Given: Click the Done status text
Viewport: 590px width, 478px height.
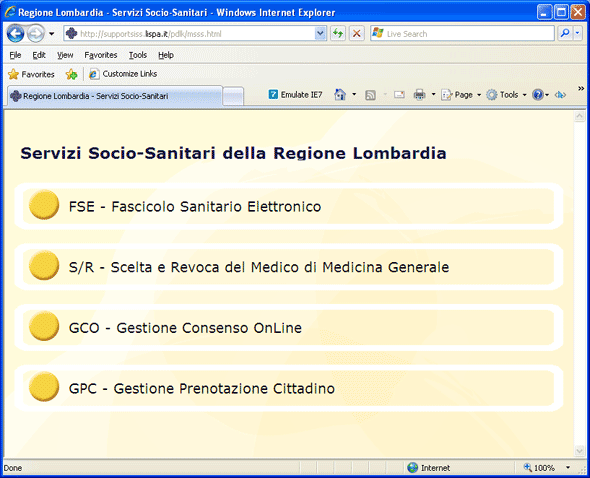Looking at the screenshot, I should pos(13,468).
